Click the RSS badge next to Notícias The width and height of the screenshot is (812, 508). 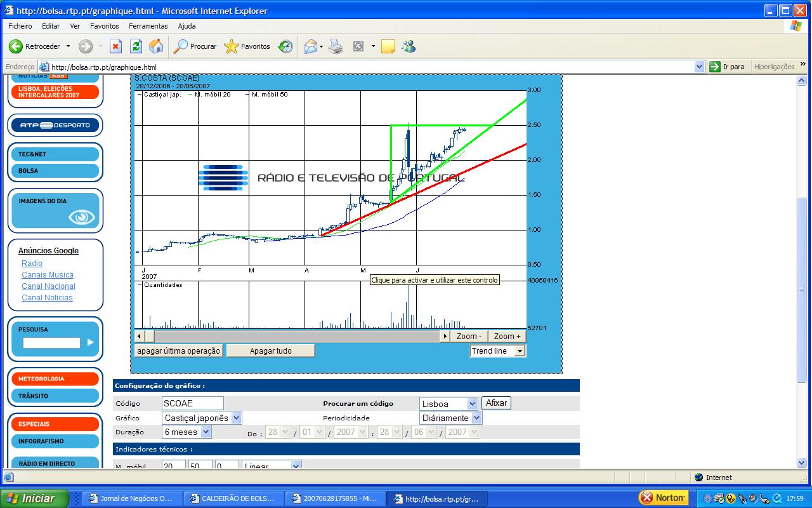59,76
